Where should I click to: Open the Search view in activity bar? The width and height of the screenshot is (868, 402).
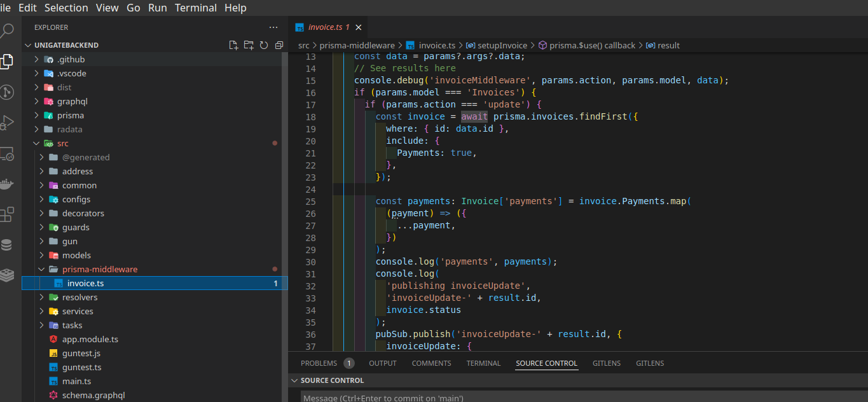coord(7,31)
